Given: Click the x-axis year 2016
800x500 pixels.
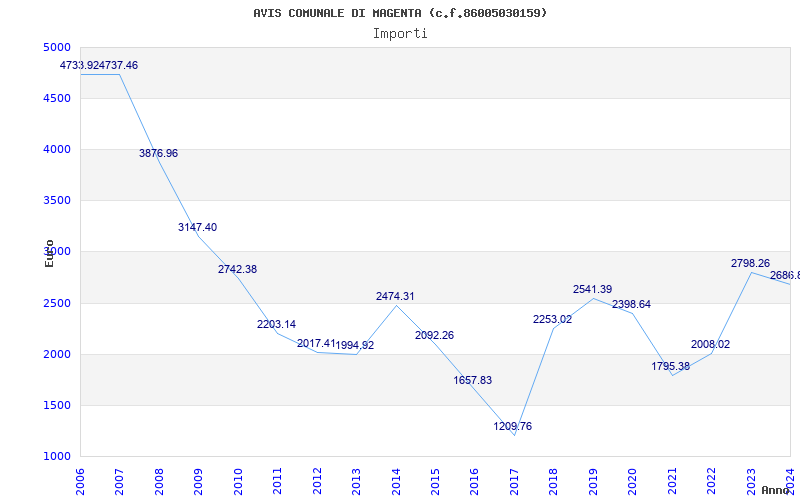Looking at the screenshot, I should pos(474,482).
